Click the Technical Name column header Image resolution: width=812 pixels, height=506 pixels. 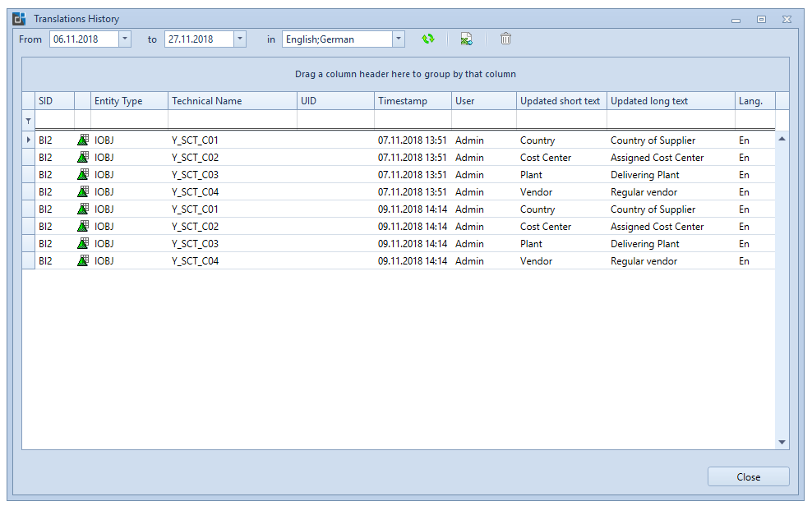point(230,100)
